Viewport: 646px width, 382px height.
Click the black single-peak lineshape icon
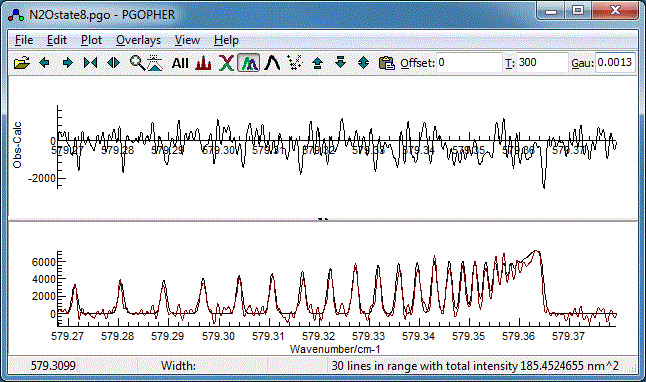[272, 63]
